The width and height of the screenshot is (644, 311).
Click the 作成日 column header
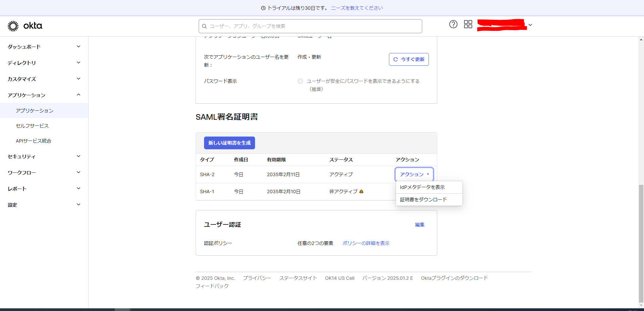click(241, 160)
